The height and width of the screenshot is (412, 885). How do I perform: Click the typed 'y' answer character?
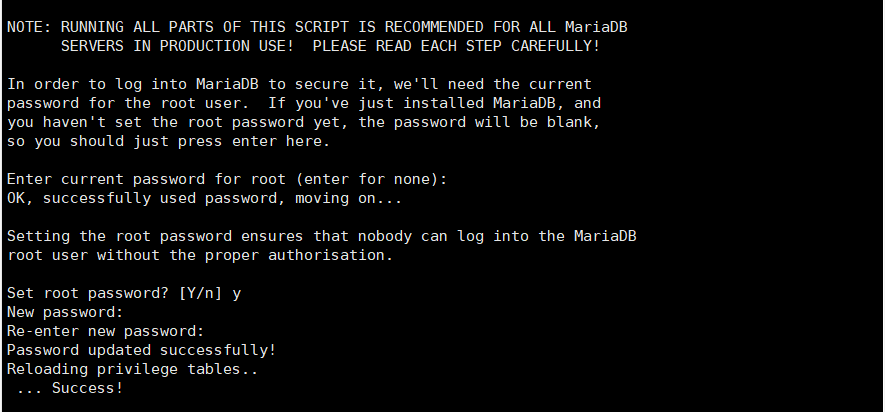(x=236, y=294)
